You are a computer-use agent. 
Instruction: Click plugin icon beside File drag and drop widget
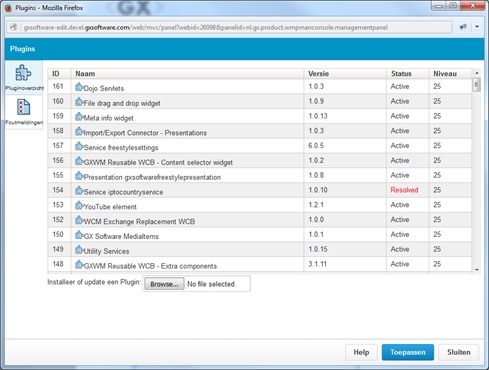click(79, 102)
